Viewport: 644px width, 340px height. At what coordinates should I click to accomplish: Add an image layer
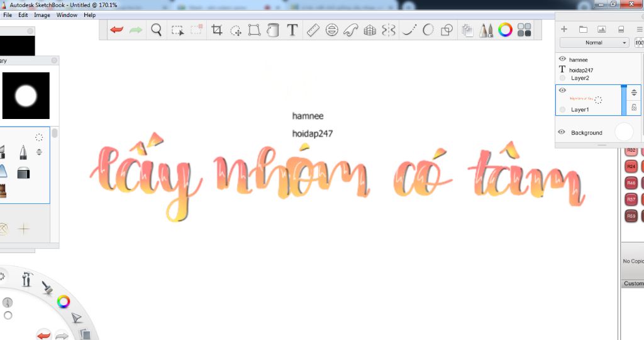(602, 29)
